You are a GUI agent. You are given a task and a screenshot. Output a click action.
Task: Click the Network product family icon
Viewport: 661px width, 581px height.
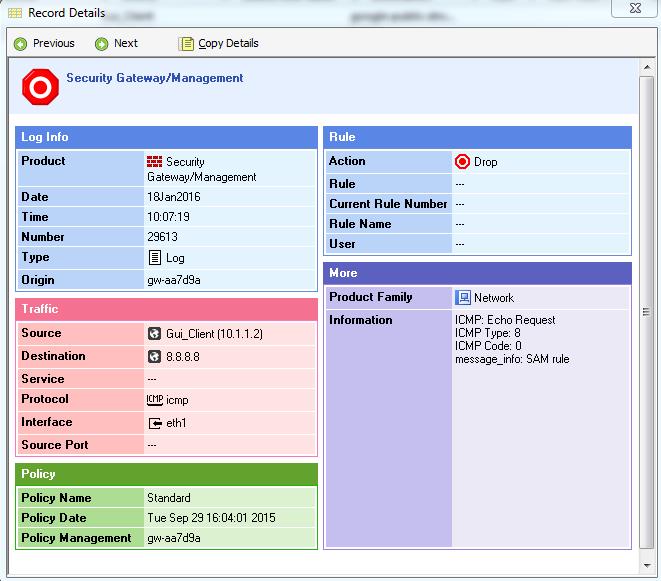coord(463,298)
